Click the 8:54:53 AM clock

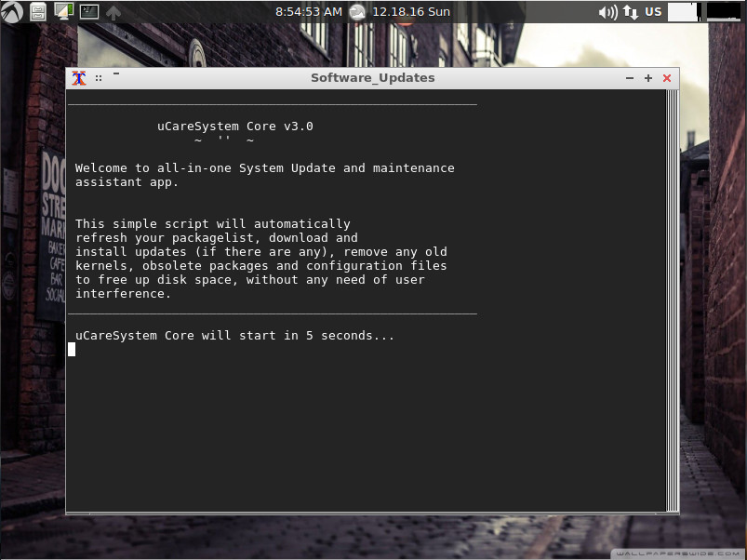coord(308,12)
